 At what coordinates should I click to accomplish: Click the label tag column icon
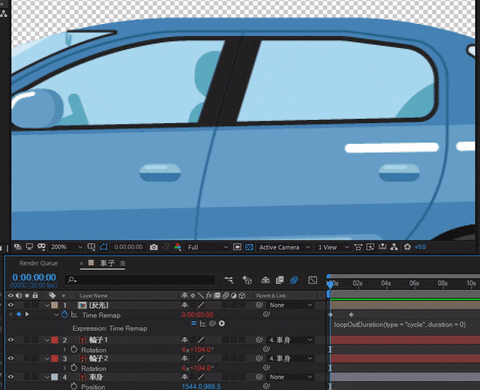(52, 295)
